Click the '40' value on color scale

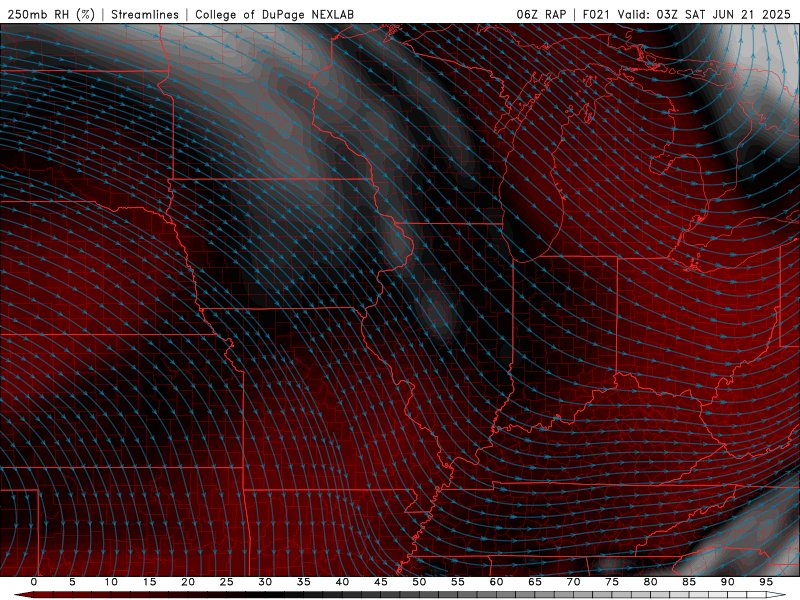pyautogui.click(x=342, y=582)
